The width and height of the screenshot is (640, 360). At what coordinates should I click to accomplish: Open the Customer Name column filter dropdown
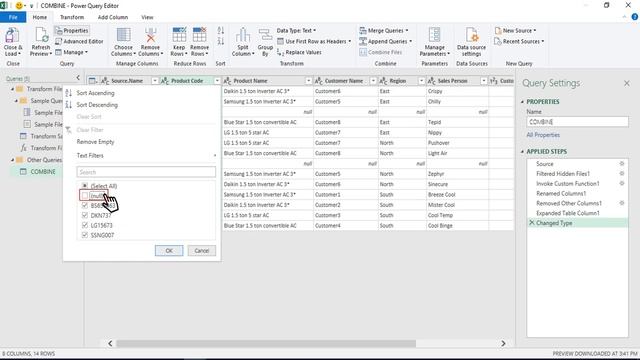[x=373, y=81]
